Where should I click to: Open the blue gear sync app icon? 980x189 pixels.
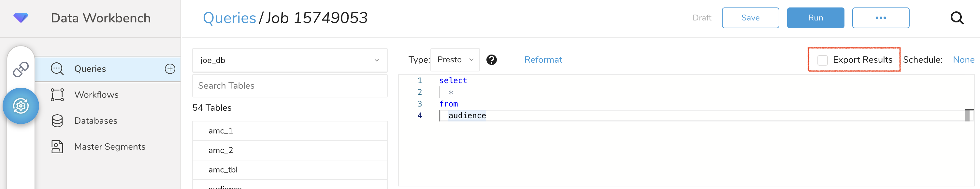[21, 106]
